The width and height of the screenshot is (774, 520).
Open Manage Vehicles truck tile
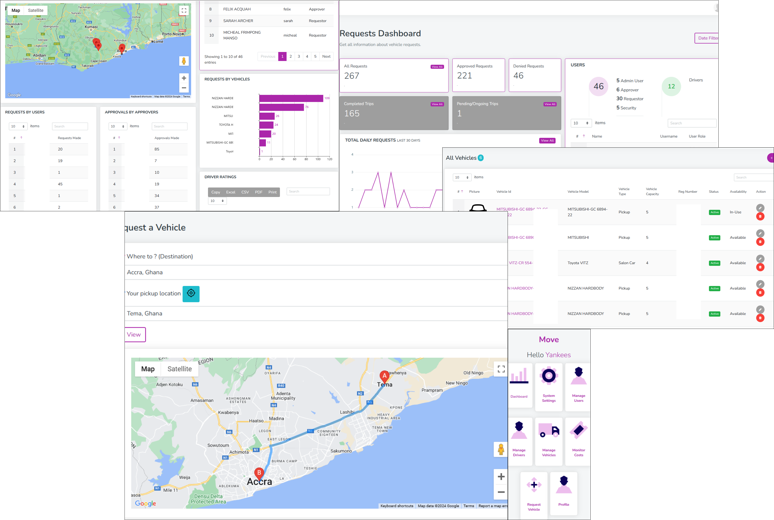tap(548, 435)
